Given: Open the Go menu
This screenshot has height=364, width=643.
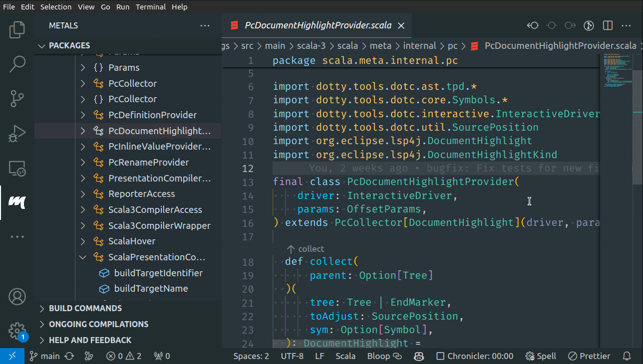Looking at the screenshot, I should [x=105, y=7].
